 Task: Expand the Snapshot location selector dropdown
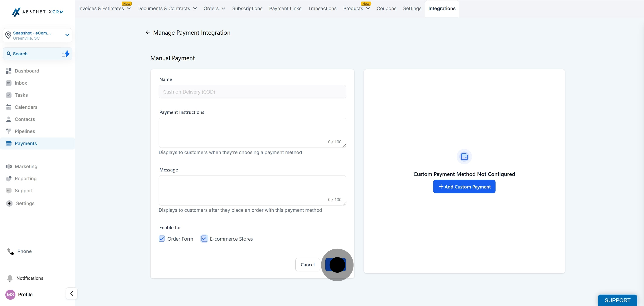tap(67, 35)
